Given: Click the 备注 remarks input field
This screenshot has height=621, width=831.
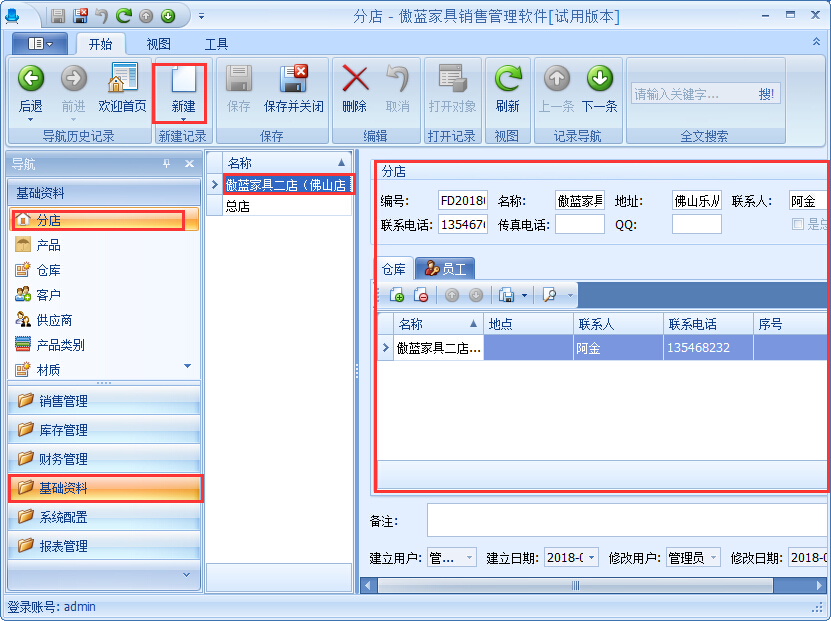Looking at the screenshot, I should click(x=626, y=521).
